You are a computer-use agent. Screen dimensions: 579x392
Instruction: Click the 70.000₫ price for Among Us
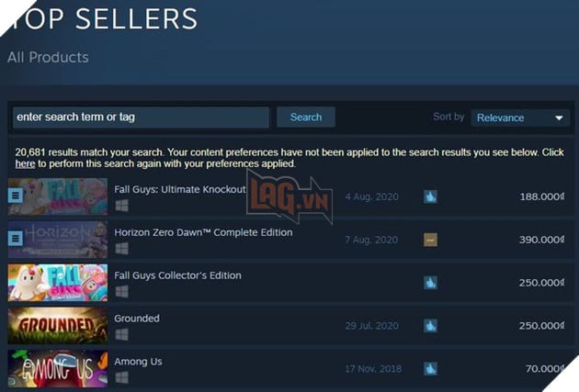545,369
